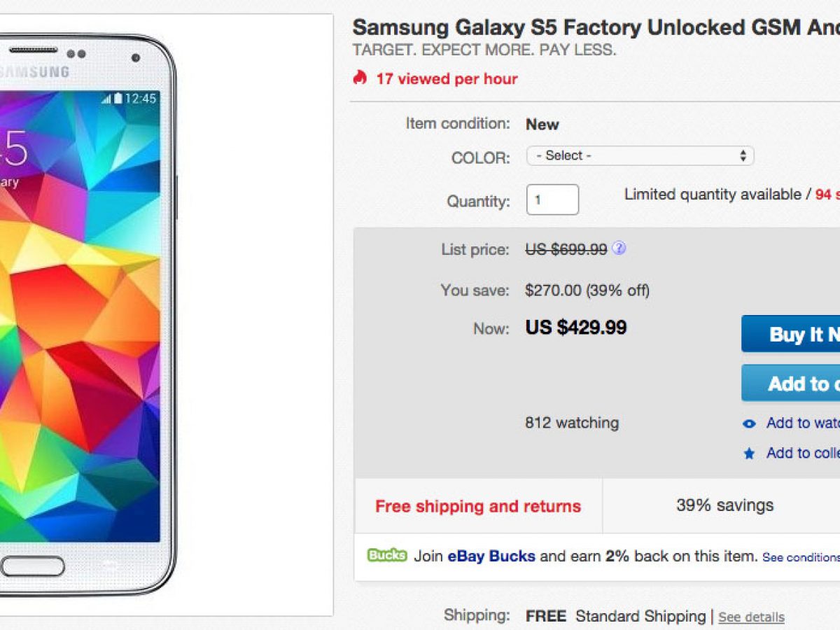Select the 39% savings cell
Screen dimensions: 840x630
[724, 505]
